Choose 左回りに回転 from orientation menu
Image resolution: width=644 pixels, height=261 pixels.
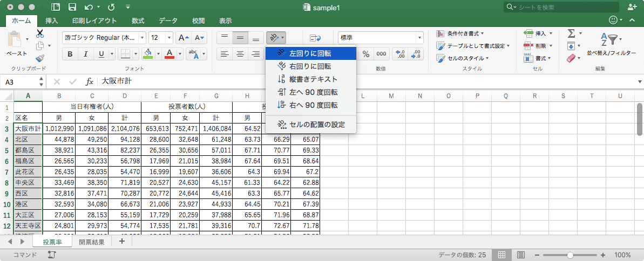311,53
